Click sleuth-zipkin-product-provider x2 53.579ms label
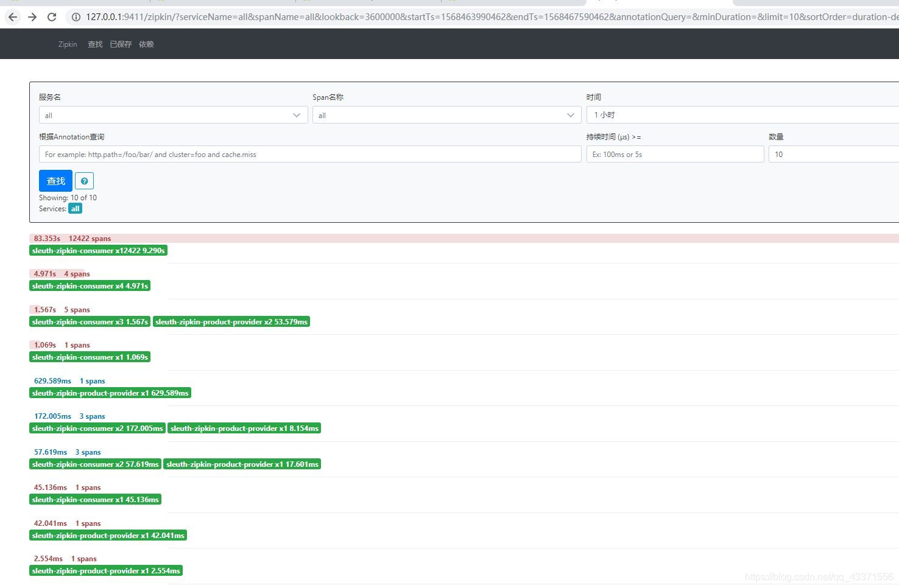Image resolution: width=899 pixels, height=588 pixels. click(x=231, y=322)
